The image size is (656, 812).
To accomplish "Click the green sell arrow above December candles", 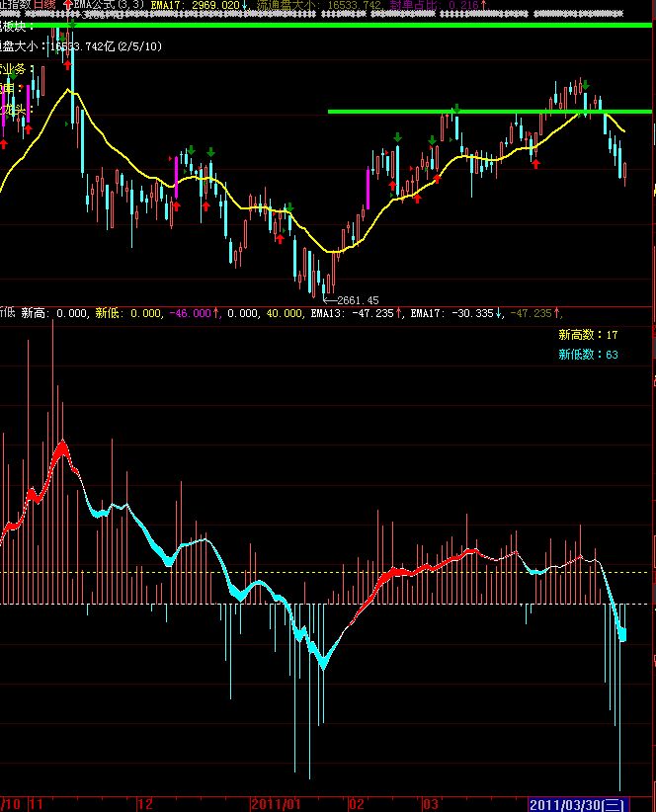I will [x=191, y=150].
